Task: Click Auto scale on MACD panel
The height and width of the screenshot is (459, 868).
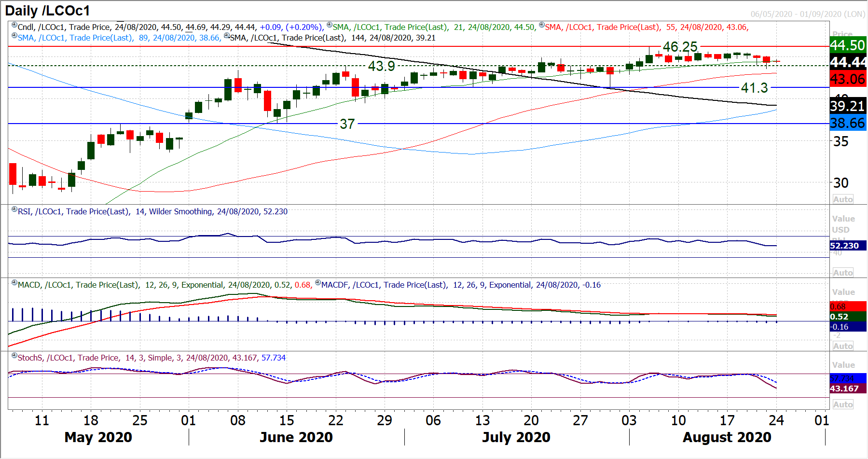Action: click(843, 346)
